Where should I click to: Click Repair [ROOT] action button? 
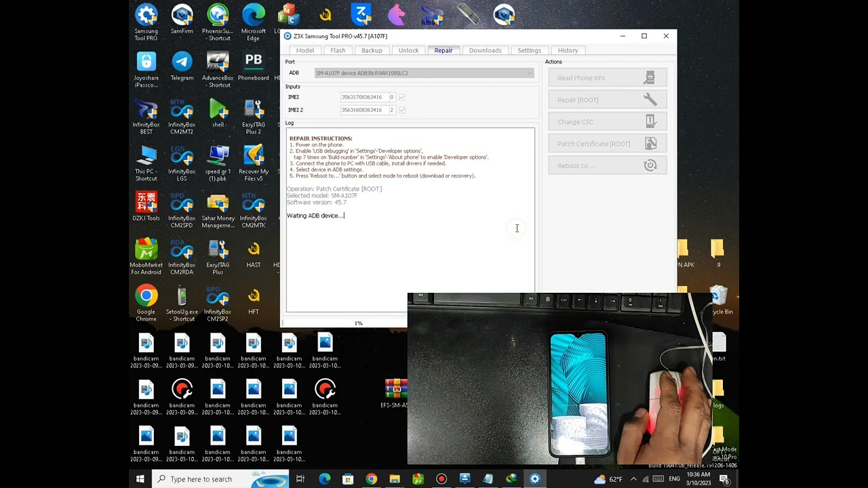(x=607, y=100)
